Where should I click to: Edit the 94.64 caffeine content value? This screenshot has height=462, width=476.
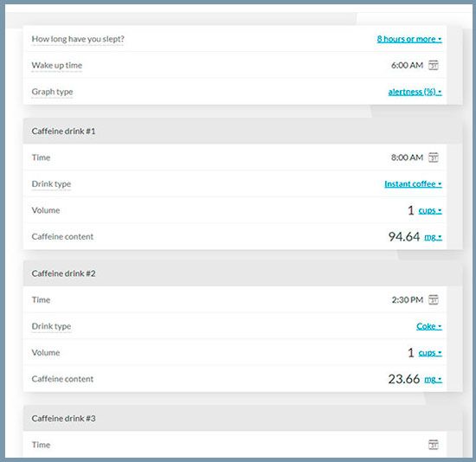(404, 237)
